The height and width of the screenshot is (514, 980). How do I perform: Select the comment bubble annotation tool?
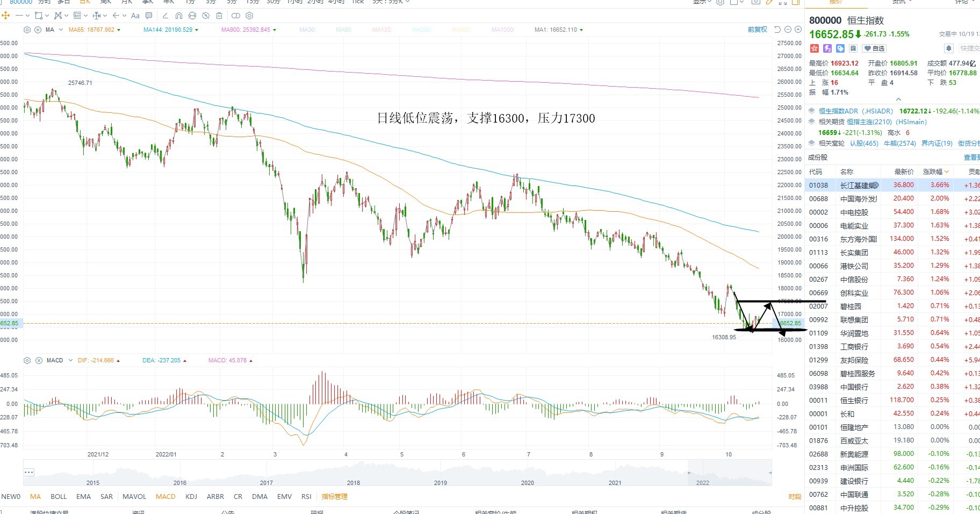pos(149,16)
